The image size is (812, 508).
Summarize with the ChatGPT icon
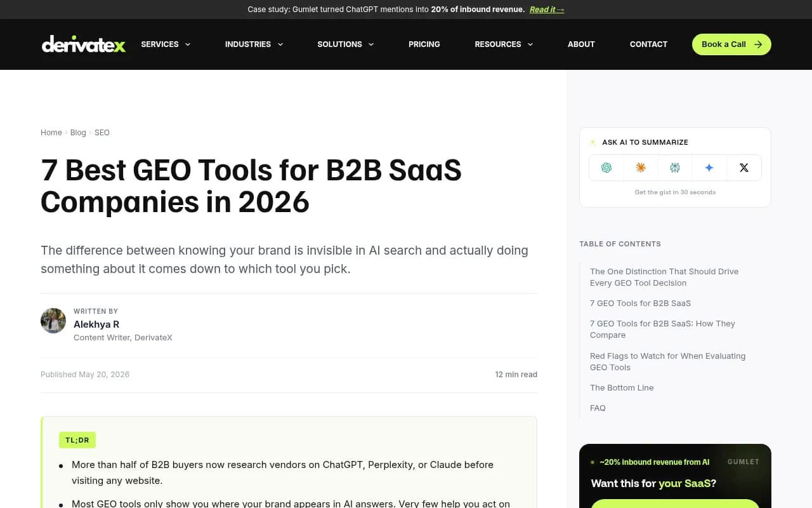click(x=606, y=168)
